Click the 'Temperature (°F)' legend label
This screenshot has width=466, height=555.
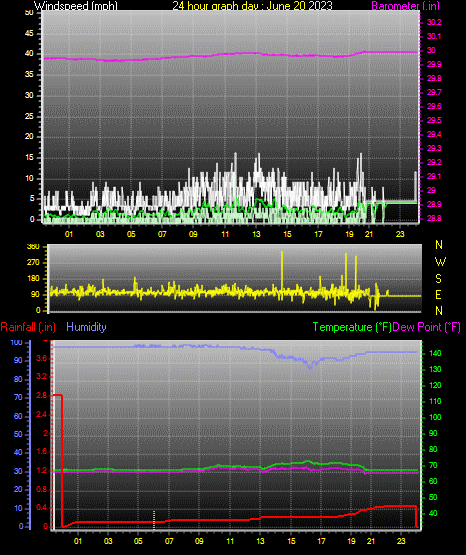tap(352, 327)
